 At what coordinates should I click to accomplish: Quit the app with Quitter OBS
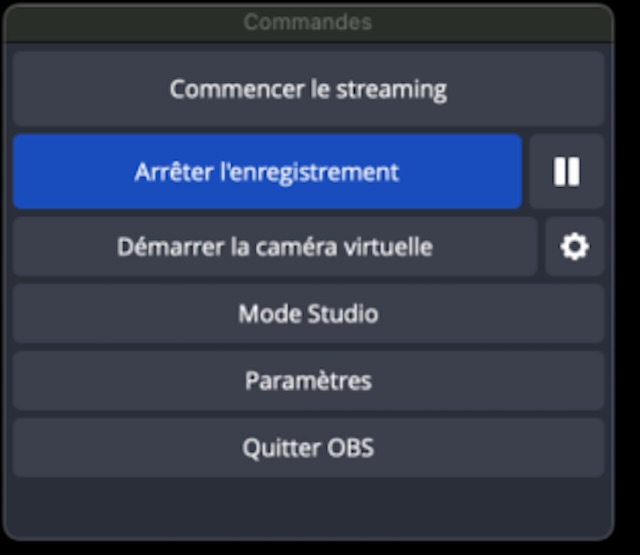pos(308,447)
